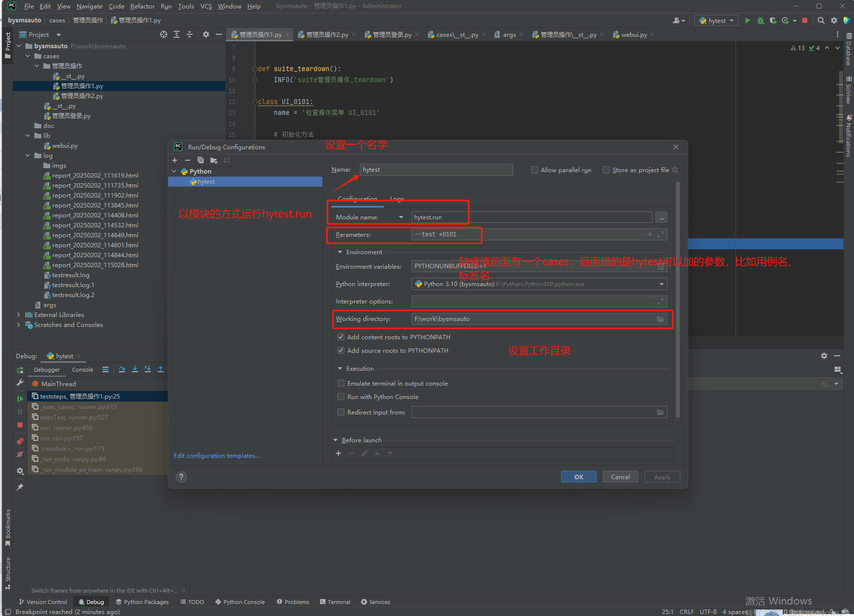Rerun hytest in Debug panel
The width and height of the screenshot is (854, 616).
pyautogui.click(x=20, y=370)
